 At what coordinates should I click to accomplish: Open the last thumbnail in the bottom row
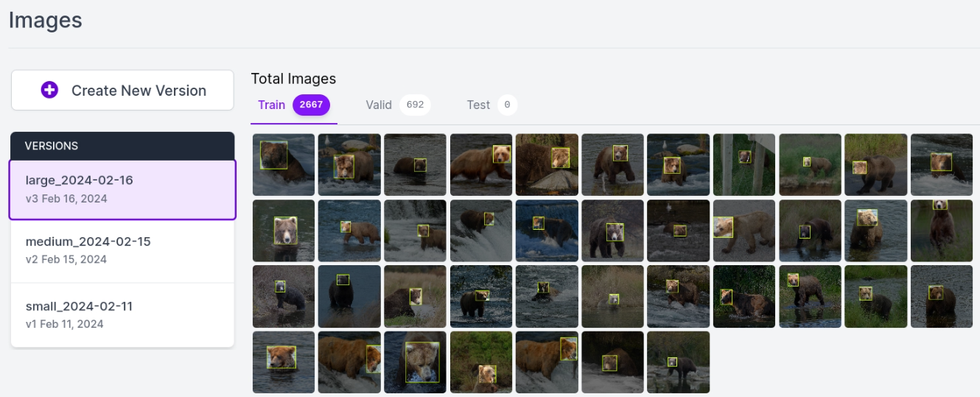click(679, 362)
